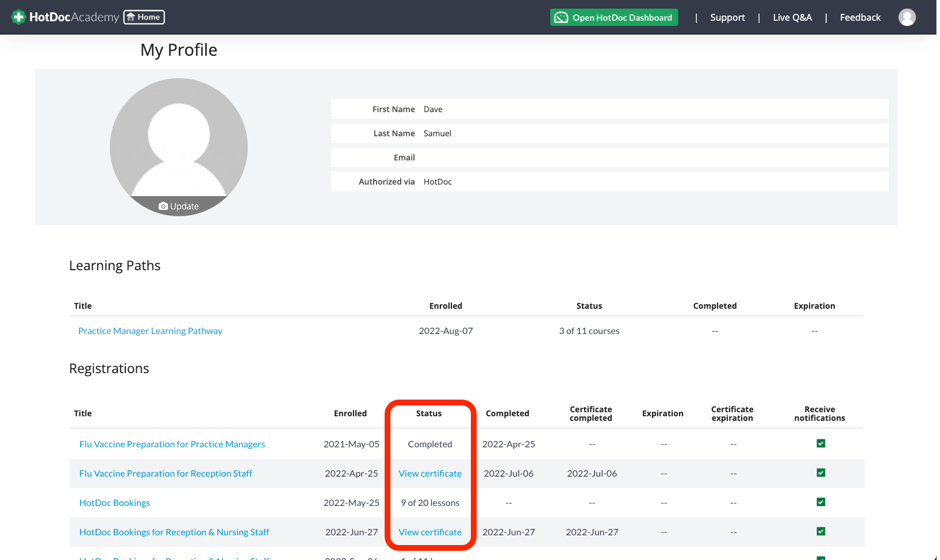The height and width of the screenshot is (560, 940).
Task: Open the Support menu item
Action: [727, 17]
